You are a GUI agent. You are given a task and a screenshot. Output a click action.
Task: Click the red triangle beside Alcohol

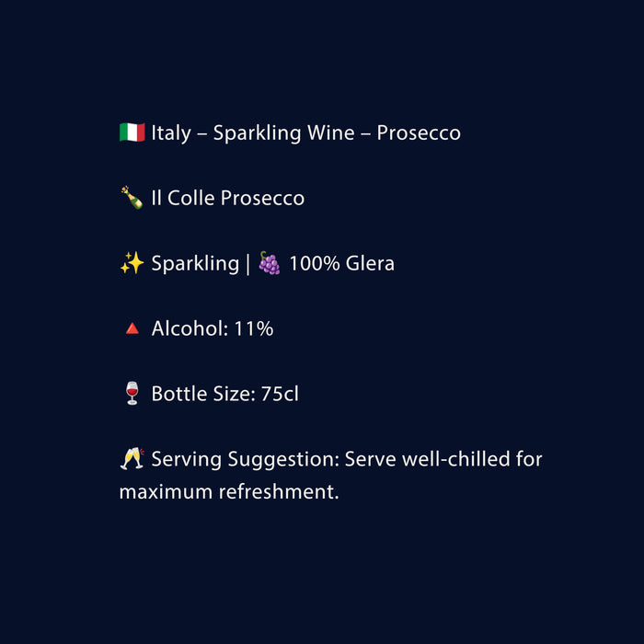132,329
